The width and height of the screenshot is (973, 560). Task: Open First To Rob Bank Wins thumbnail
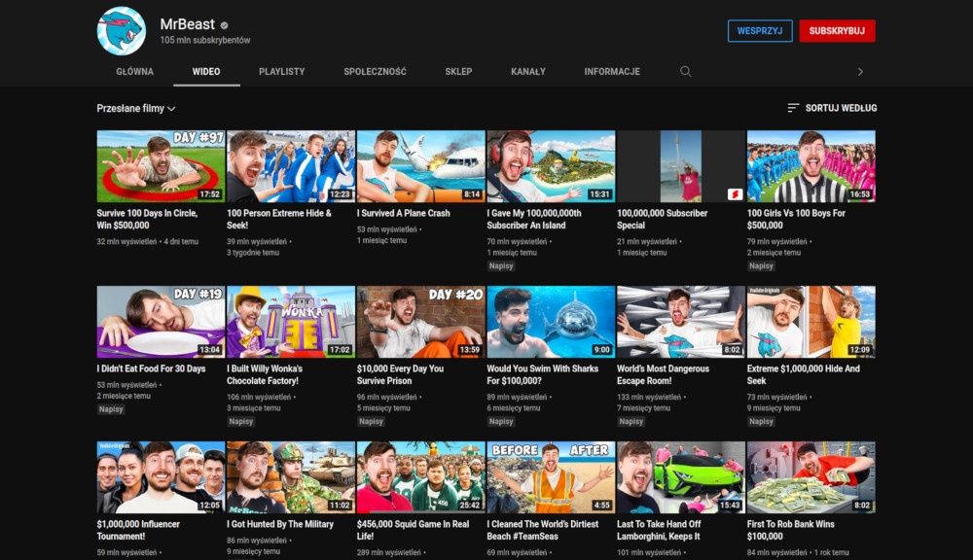tap(811, 477)
